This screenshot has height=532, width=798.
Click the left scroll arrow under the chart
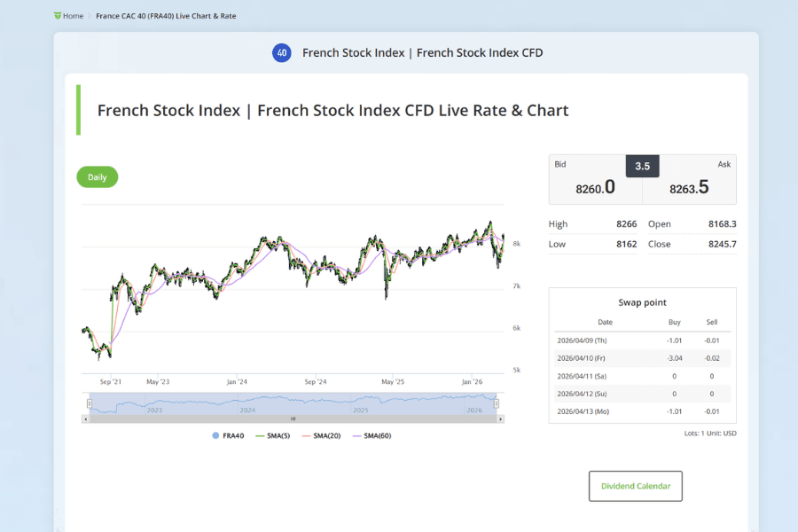[x=86, y=418]
